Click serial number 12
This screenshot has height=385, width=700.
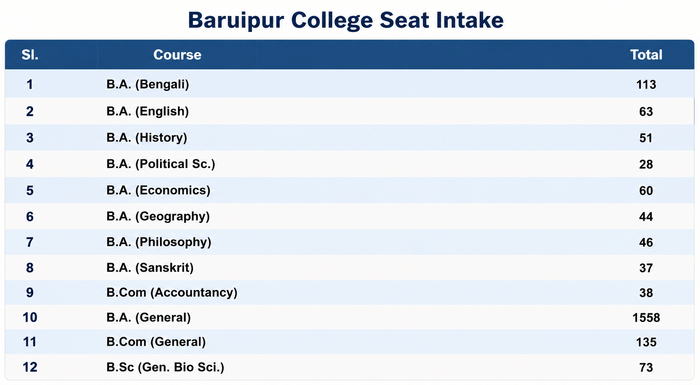pos(30,367)
